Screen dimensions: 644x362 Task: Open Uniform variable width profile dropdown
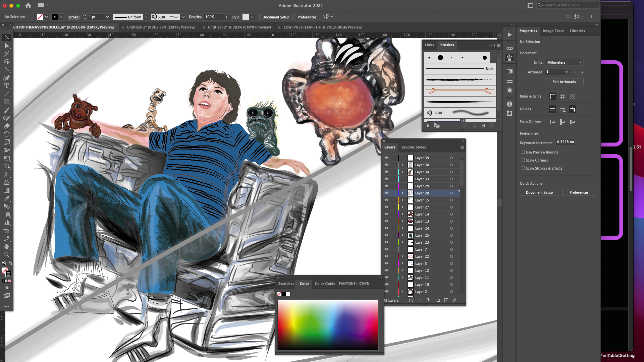(x=146, y=17)
